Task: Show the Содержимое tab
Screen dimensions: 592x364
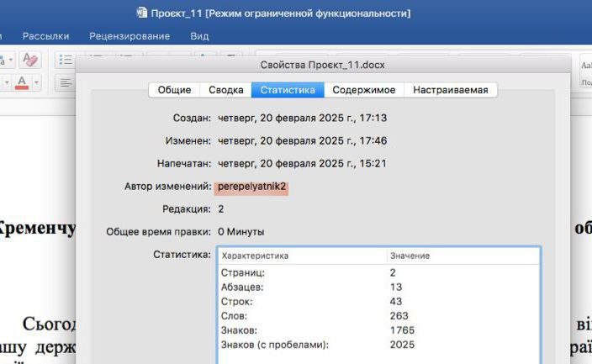Action: [x=363, y=90]
